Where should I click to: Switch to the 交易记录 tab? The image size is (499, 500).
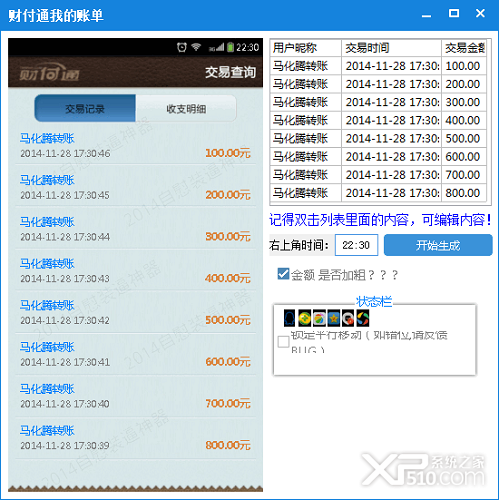(x=85, y=108)
